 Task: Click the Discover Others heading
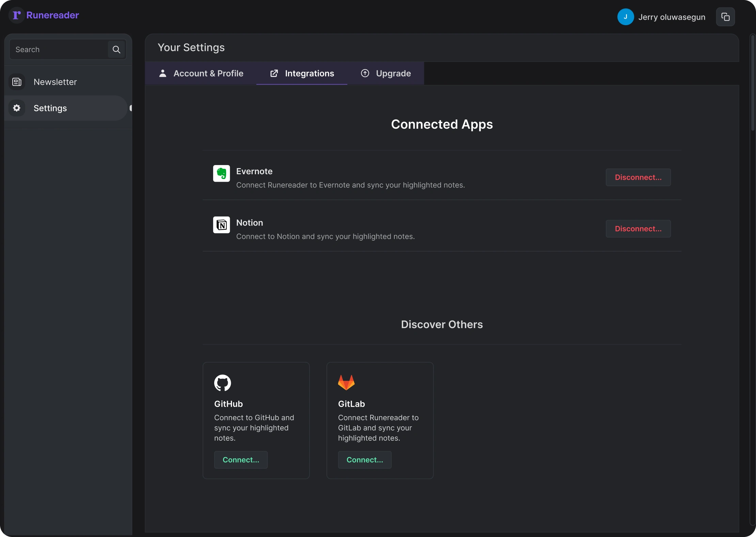pos(442,324)
